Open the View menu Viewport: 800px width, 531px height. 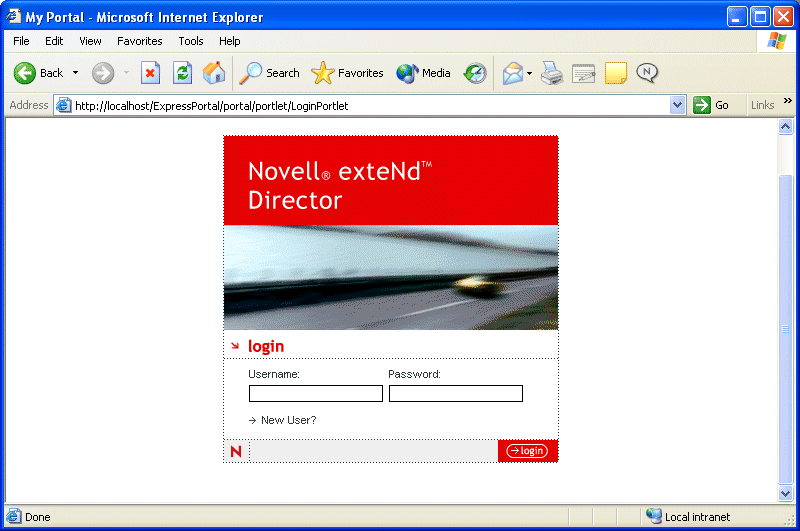(90, 41)
